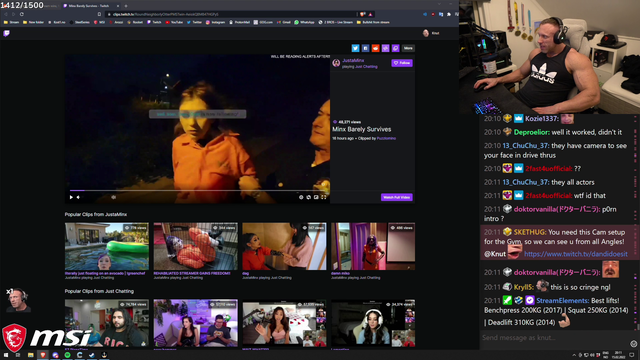Click Watch Full Video button
Image resolution: width=640 pixels, height=360 pixels.
(396, 197)
